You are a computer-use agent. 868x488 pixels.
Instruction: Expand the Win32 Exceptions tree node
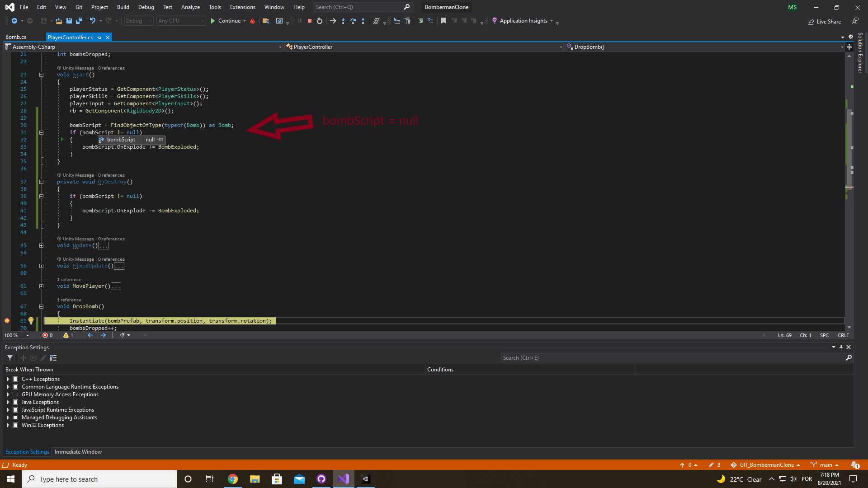[x=8, y=425]
